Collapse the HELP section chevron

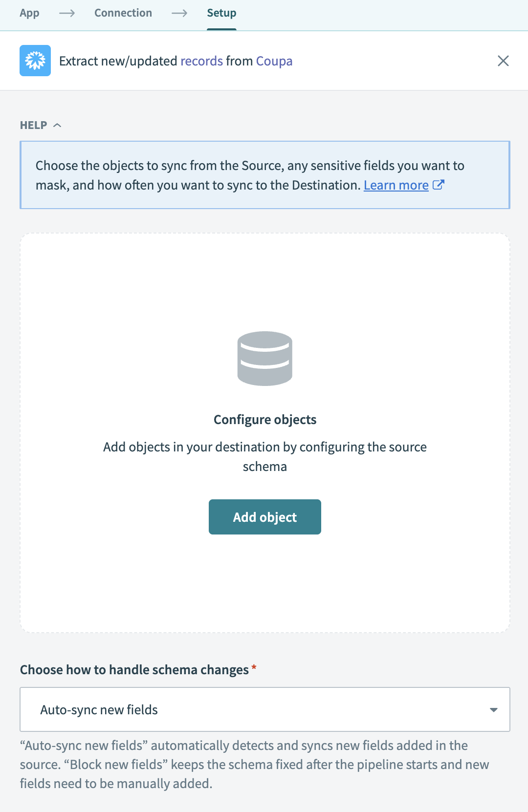point(57,125)
